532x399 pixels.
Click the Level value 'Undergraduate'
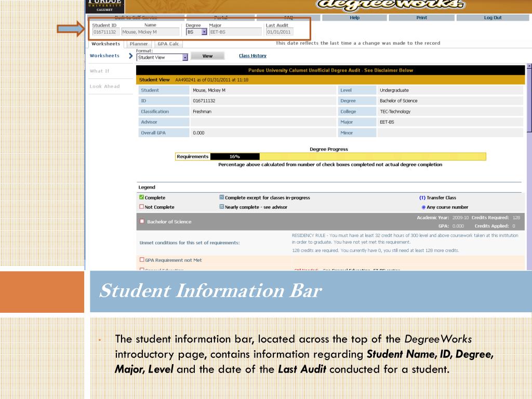click(394, 90)
